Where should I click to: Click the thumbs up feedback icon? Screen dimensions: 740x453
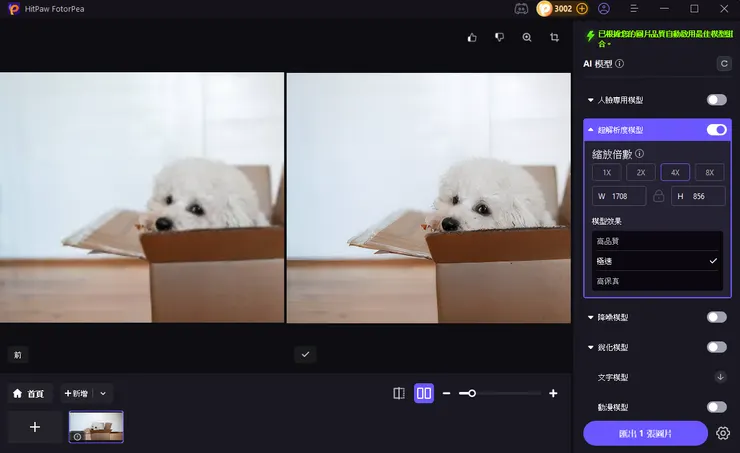[x=472, y=37]
